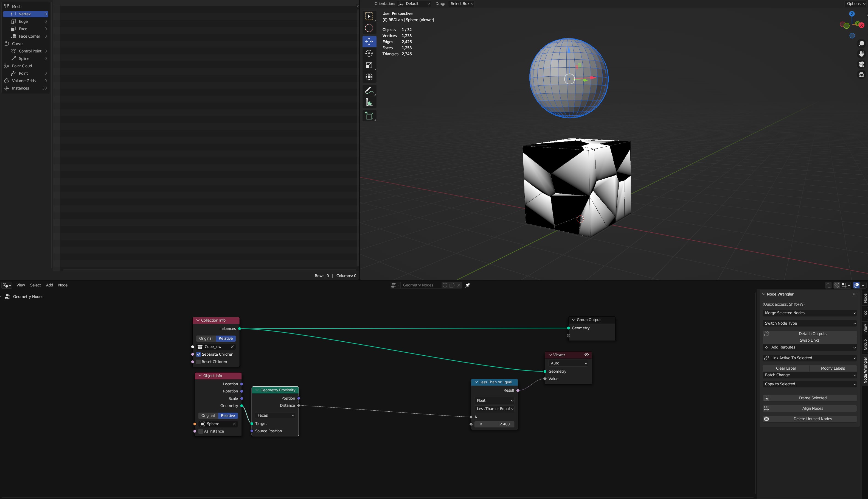Select Relative in Object Info node
The width and height of the screenshot is (868, 499).
click(x=228, y=416)
